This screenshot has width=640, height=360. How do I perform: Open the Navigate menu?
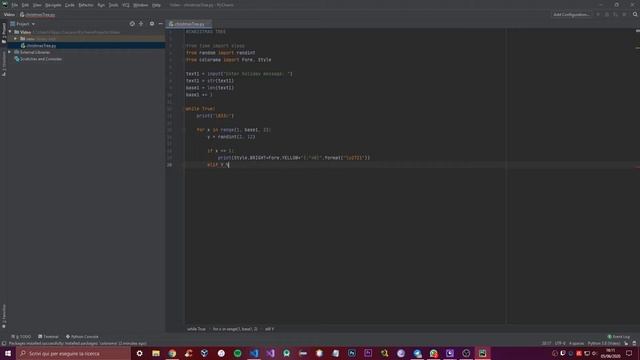tap(53, 5)
